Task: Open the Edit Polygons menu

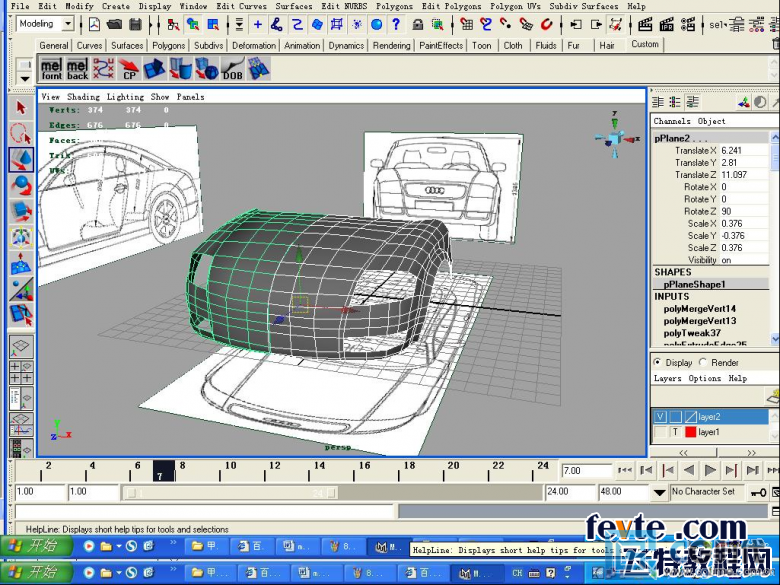Action: point(451,6)
